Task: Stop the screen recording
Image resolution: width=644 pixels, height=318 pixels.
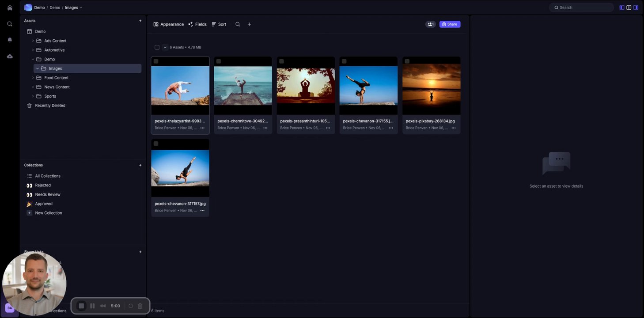Action: pyautogui.click(x=81, y=306)
